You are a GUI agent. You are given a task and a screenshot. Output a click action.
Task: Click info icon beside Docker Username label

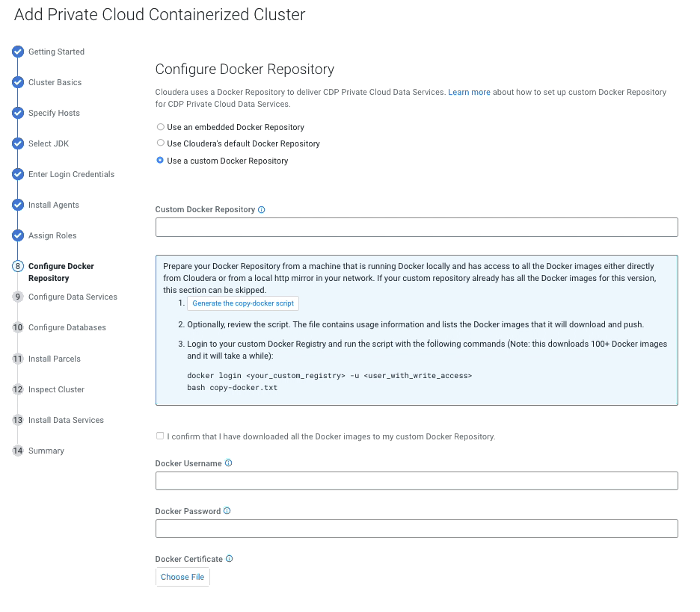pyautogui.click(x=229, y=463)
